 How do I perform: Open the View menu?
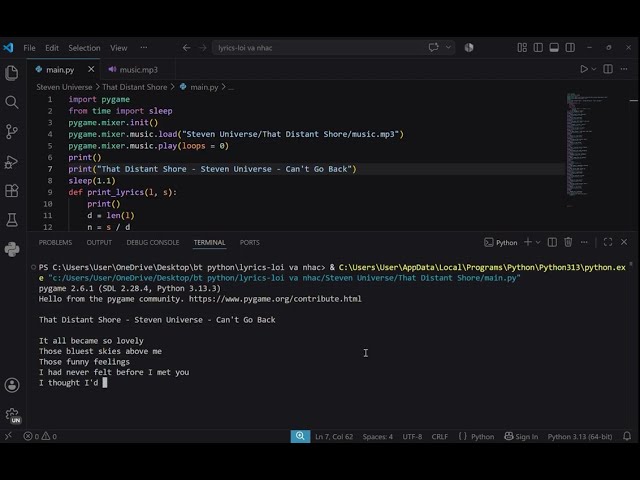point(118,48)
